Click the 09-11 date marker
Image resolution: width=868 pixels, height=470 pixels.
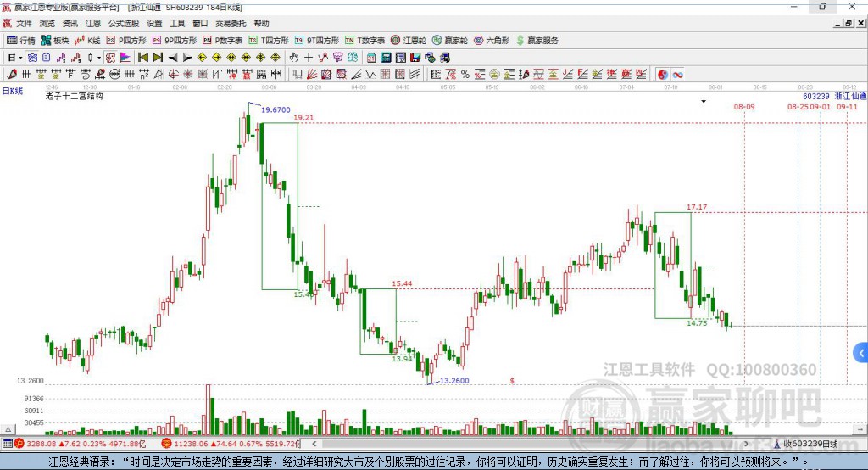click(x=847, y=106)
